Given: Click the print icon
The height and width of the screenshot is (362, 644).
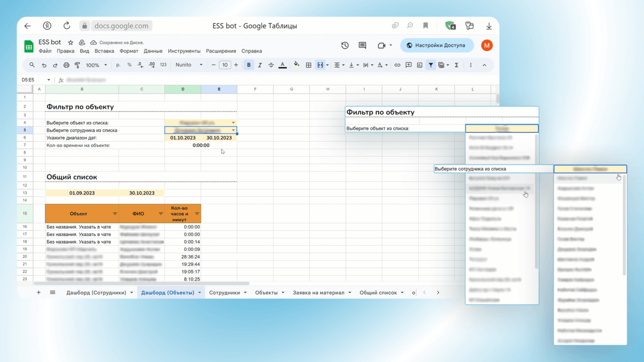Looking at the screenshot, I should 66,65.
